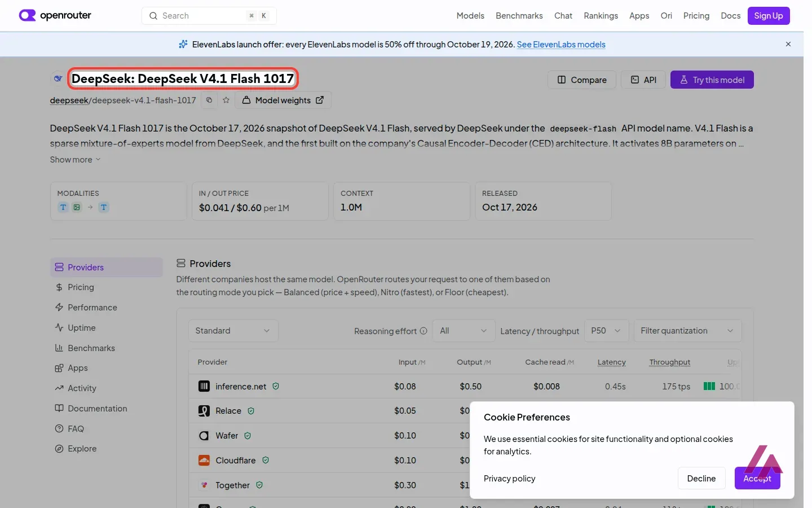
Task: Click the Reasoning effort info icon
Action: (x=423, y=331)
